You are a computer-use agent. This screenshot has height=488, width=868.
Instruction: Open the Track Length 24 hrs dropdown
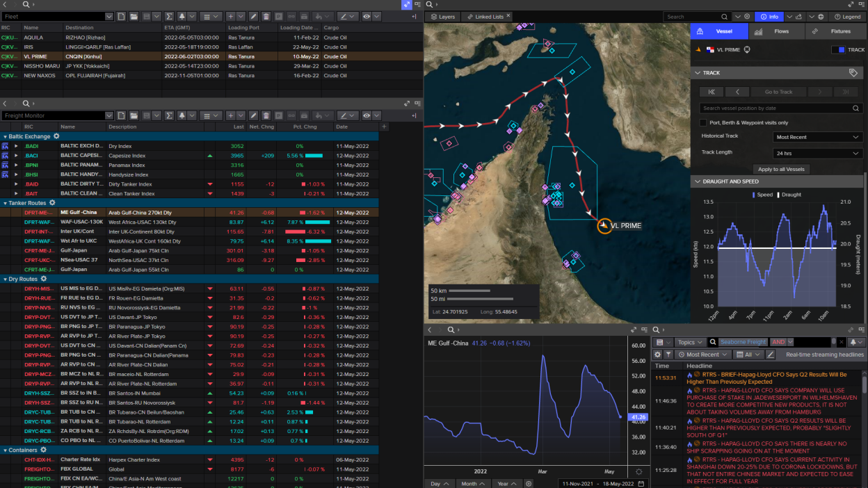pyautogui.click(x=818, y=153)
